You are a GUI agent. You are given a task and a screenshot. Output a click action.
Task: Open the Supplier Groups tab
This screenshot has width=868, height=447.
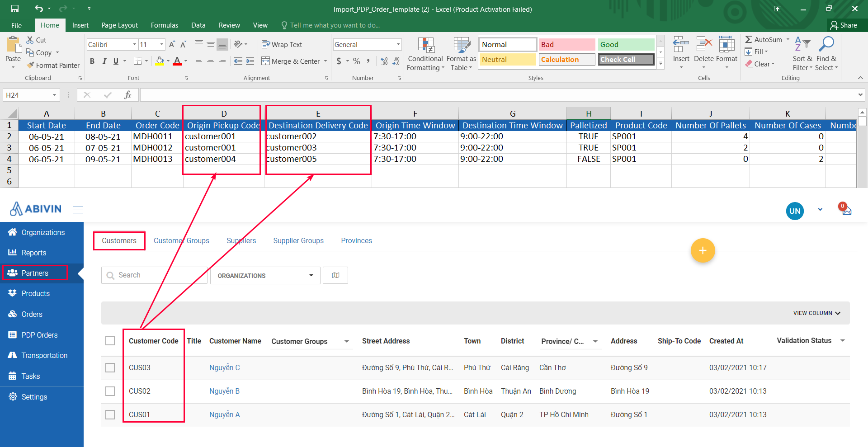[298, 240]
